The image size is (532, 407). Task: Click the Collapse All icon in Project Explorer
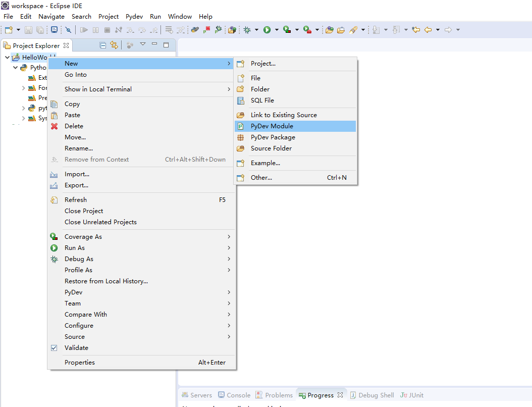coord(103,45)
